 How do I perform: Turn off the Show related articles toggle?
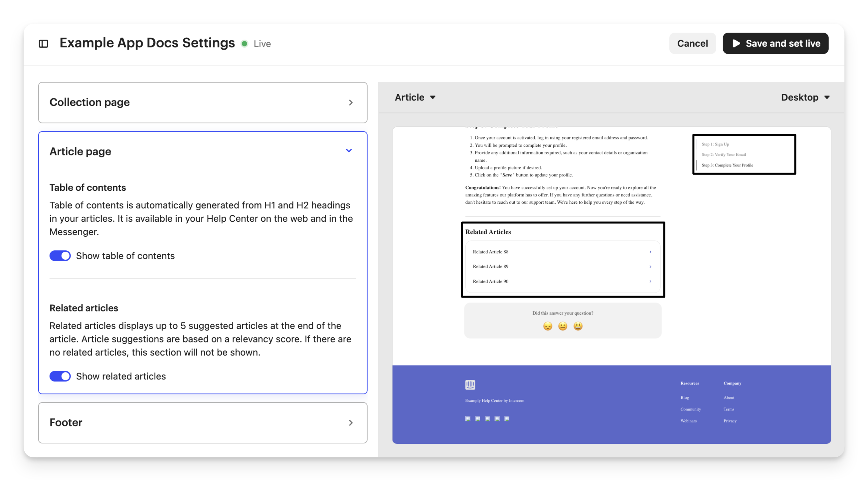(60, 376)
